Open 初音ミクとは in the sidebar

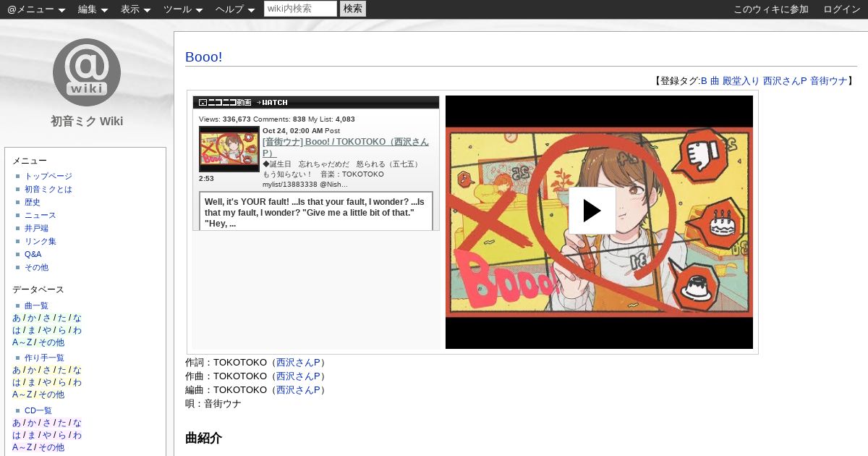pos(48,189)
